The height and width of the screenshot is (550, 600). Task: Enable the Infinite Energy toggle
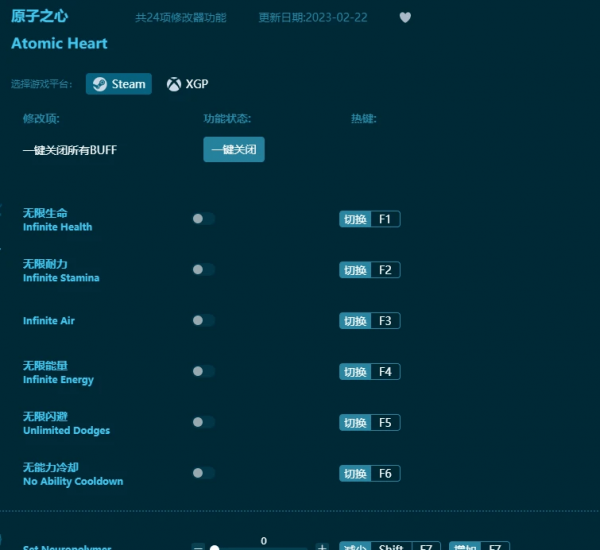[x=203, y=372]
